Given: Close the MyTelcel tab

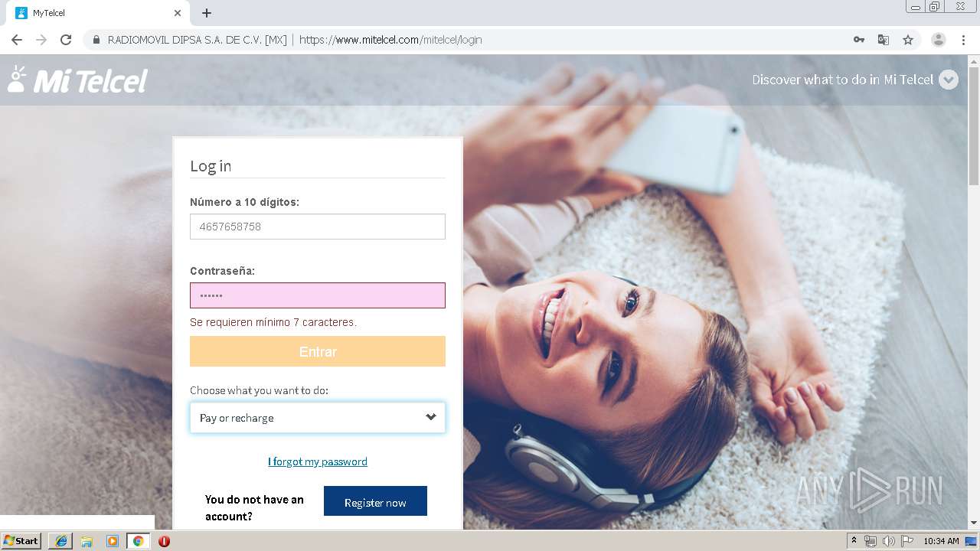Looking at the screenshot, I should pyautogui.click(x=178, y=13).
